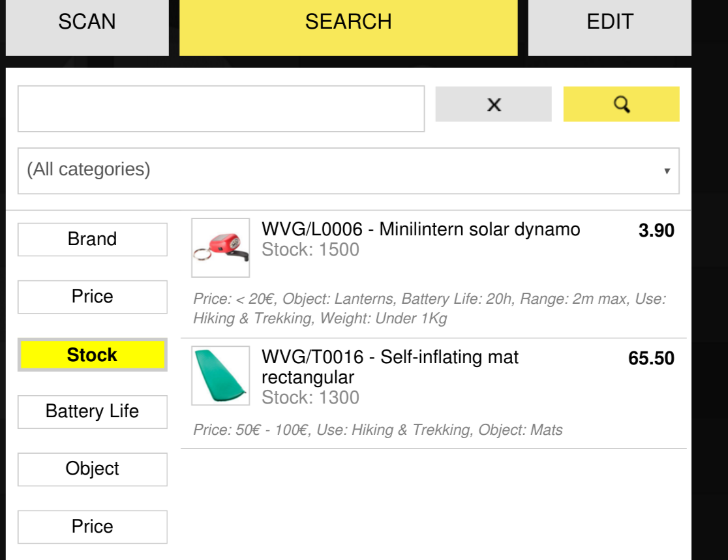Switch to the SCAN tab
The height and width of the screenshot is (560, 728).
pos(87,22)
